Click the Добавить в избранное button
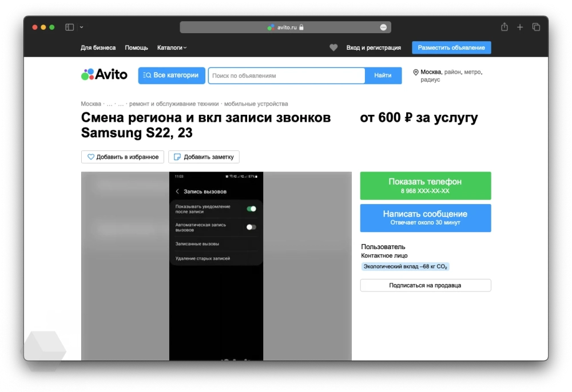 122,157
